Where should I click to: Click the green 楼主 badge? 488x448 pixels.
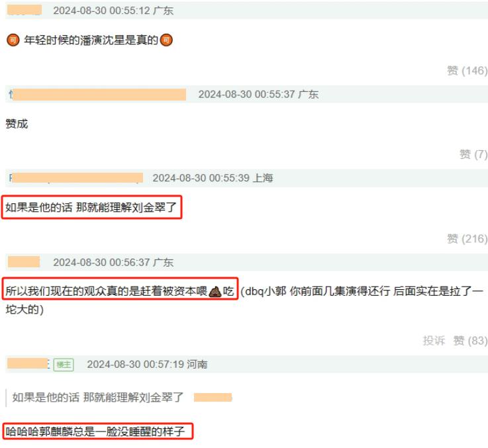tap(64, 365)
